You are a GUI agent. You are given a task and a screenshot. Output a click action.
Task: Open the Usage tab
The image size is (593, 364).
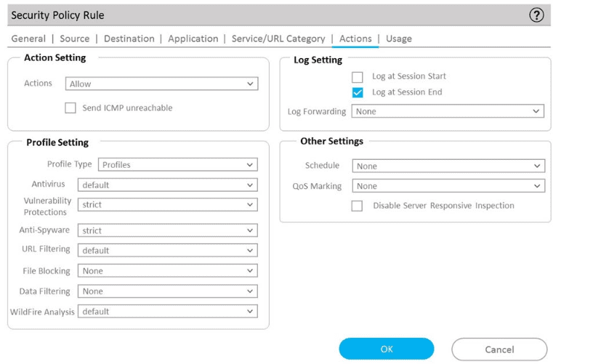[x=399, y=39]
